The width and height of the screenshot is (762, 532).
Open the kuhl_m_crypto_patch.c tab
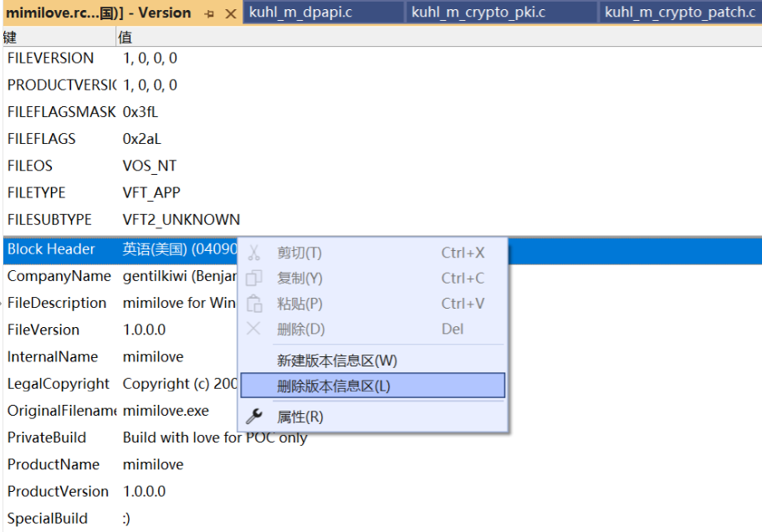pos(680,12)
